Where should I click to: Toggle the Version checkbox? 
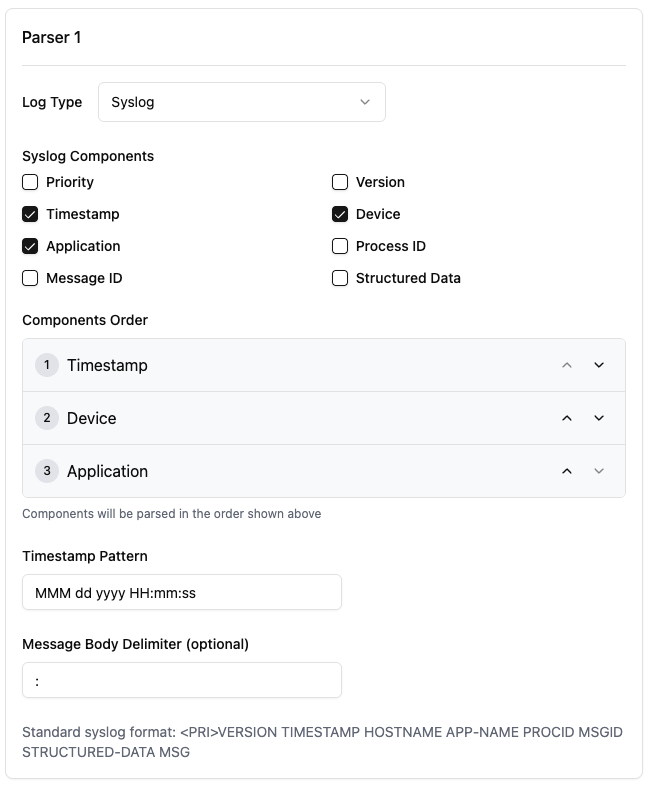click(340, 182)
